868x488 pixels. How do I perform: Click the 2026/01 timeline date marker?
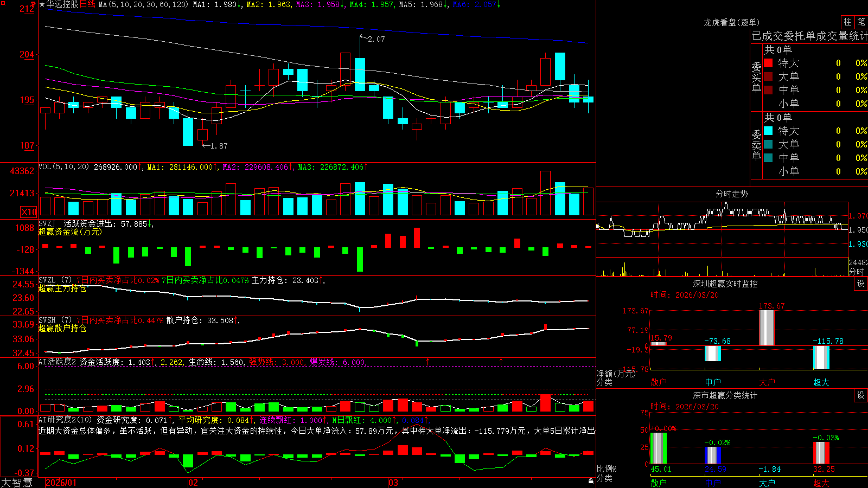61,483
